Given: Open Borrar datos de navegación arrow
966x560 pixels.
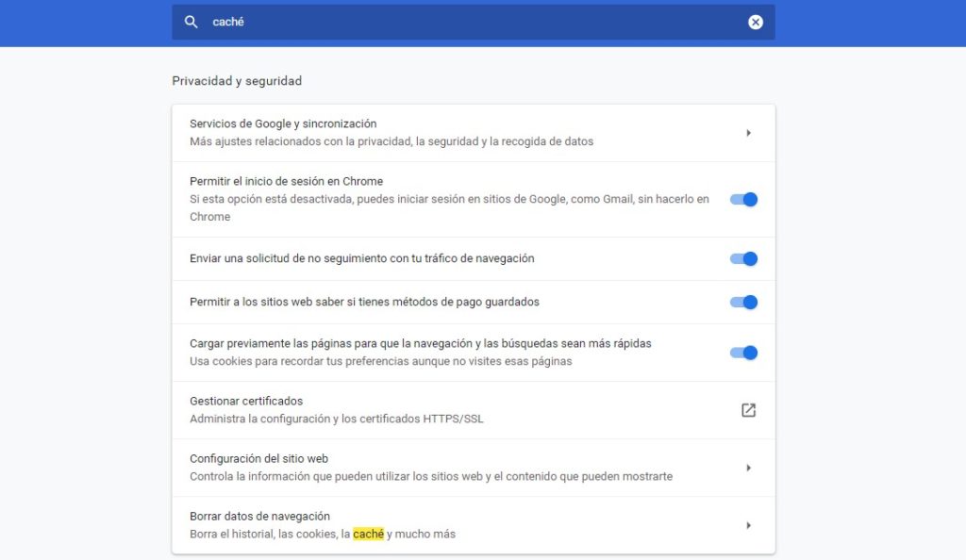Looking at the screenshot, I should [x=748, y=525].
